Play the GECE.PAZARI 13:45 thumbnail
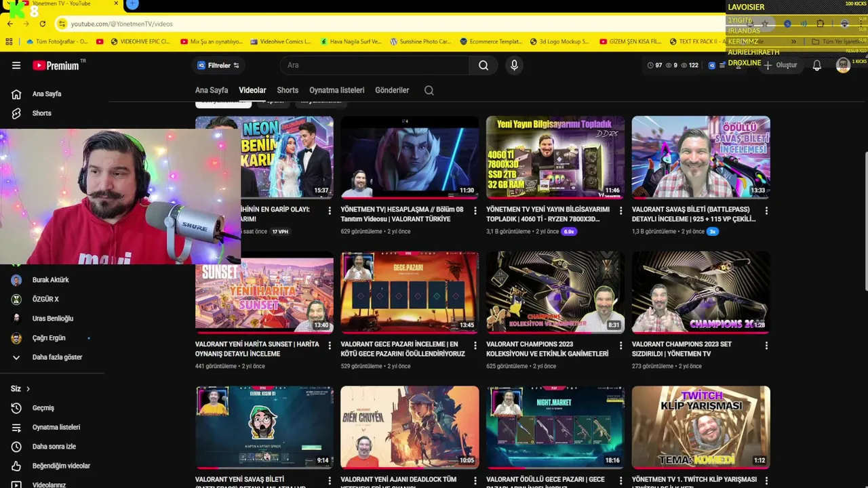868x488 pixels. 410,292
